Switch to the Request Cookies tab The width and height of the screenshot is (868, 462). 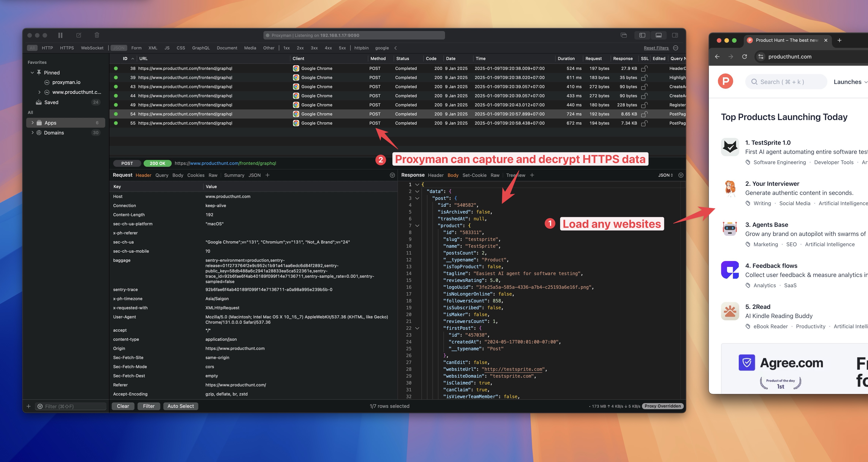[196, 175]
